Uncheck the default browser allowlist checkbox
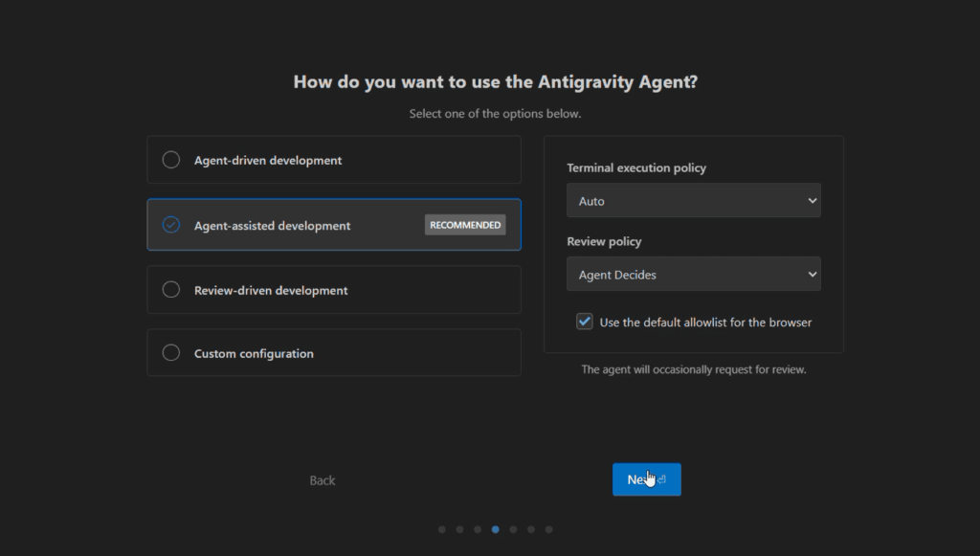 coord(585,322)
